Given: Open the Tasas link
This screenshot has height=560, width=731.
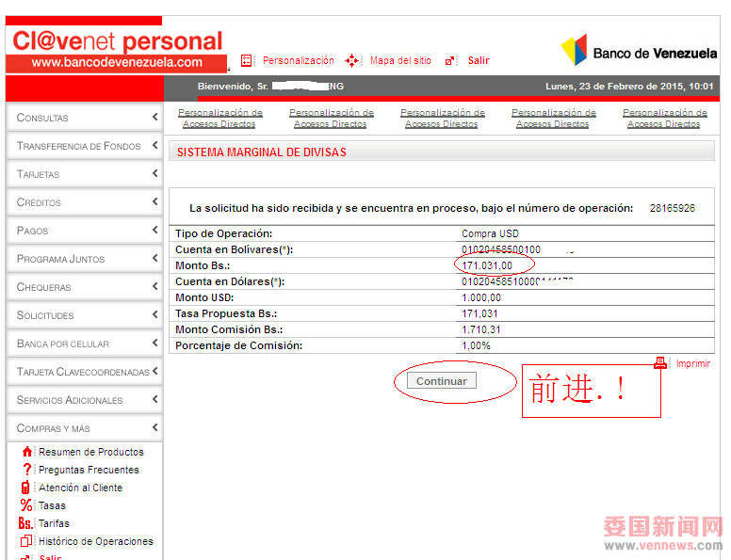Looking at the screenshot, I should (52, 505).
